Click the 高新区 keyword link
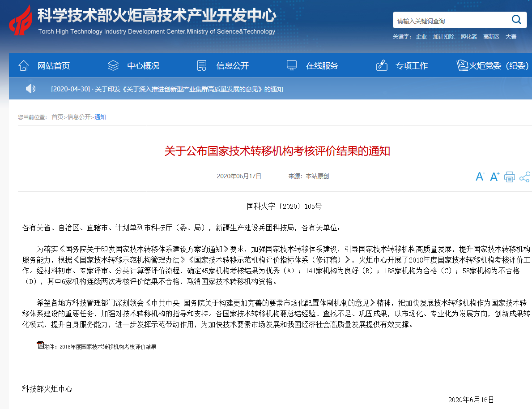This screenshot has width=532, height=409. [491, 36]
